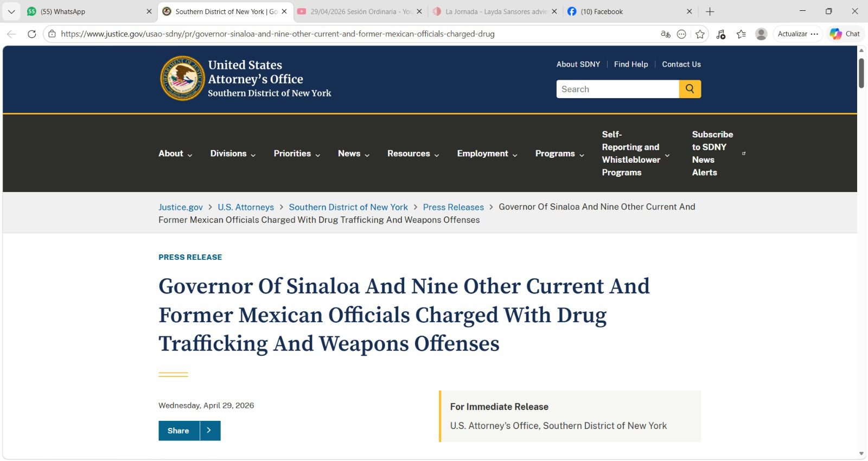Open the translate page icon
The height and width of the screenshot is (461, 868).
pyautogui.click(x=666, y=34)
